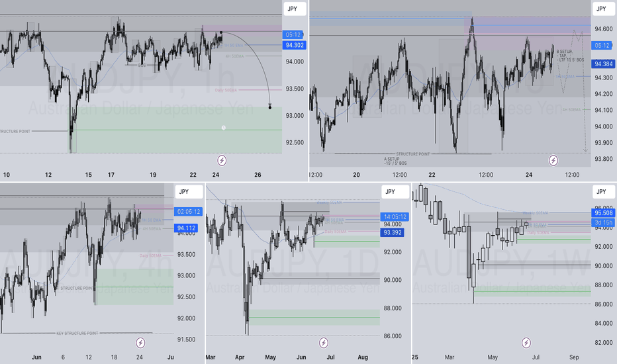Click Jun on the 4h chart time axis

tap(36, 357)
